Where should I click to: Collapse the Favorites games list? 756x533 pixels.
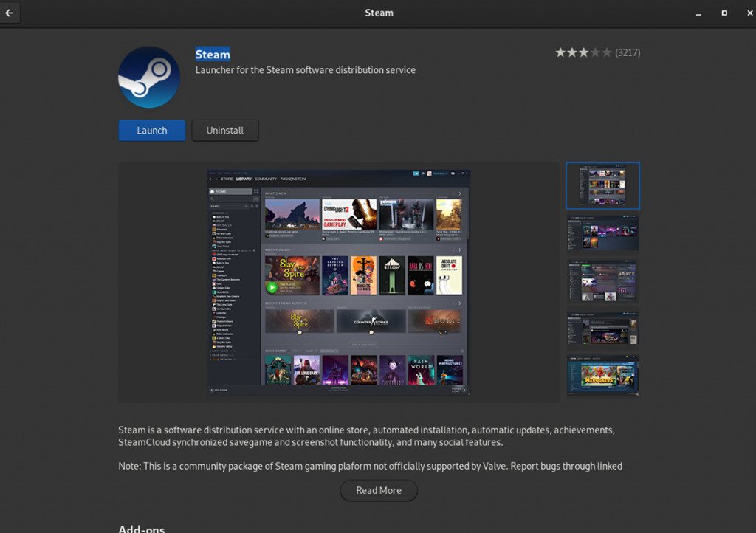coord(211,213)
